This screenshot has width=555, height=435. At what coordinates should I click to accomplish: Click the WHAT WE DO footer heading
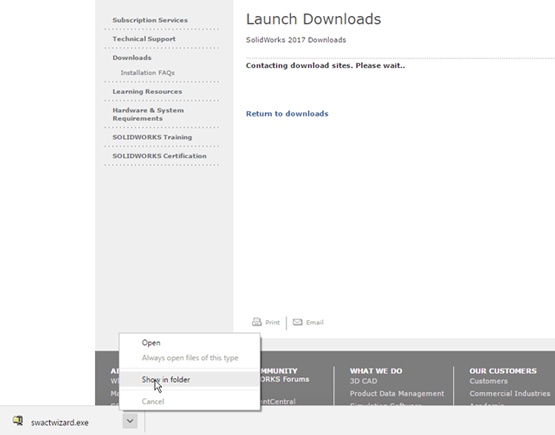coord(376,371)
